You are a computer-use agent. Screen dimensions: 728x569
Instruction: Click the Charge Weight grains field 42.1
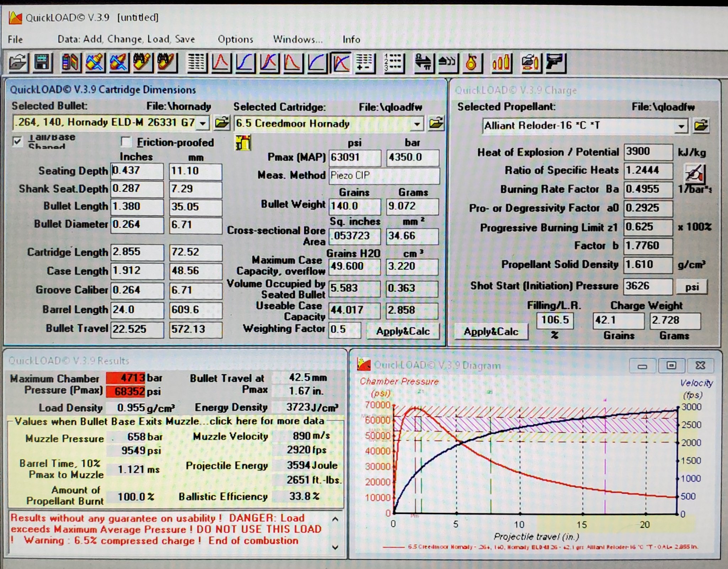[618, 321]
